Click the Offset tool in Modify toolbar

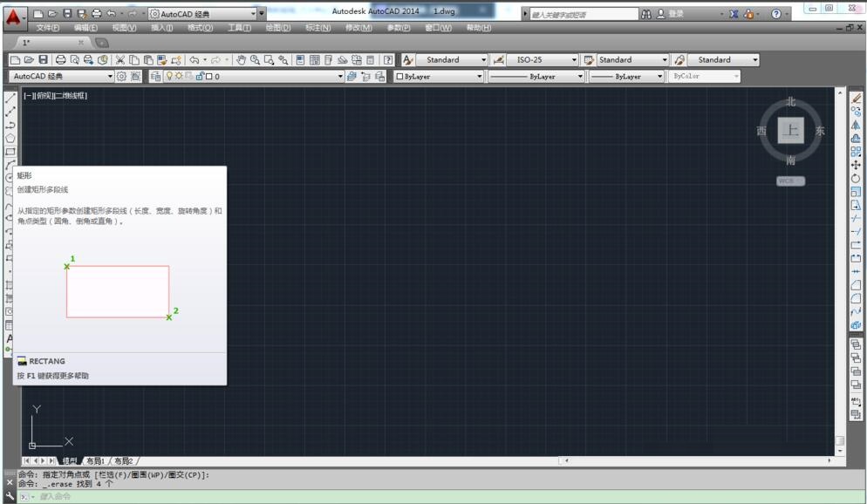pyautogui.click(x=856, y=138)
